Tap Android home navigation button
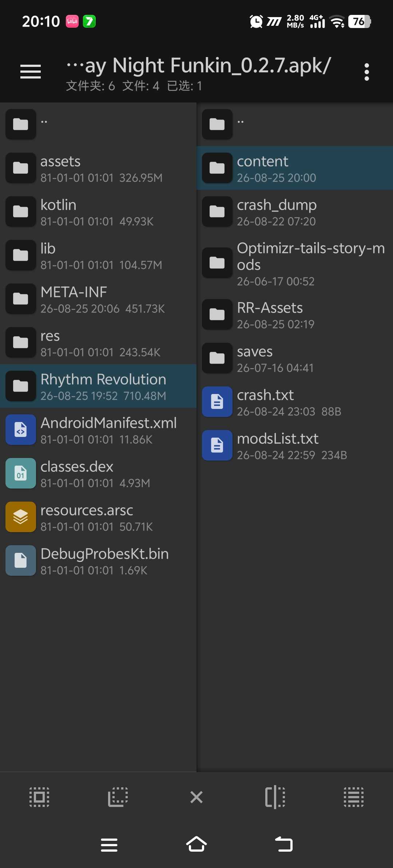This screenshot has width=393, height=868. click(196, 844)
